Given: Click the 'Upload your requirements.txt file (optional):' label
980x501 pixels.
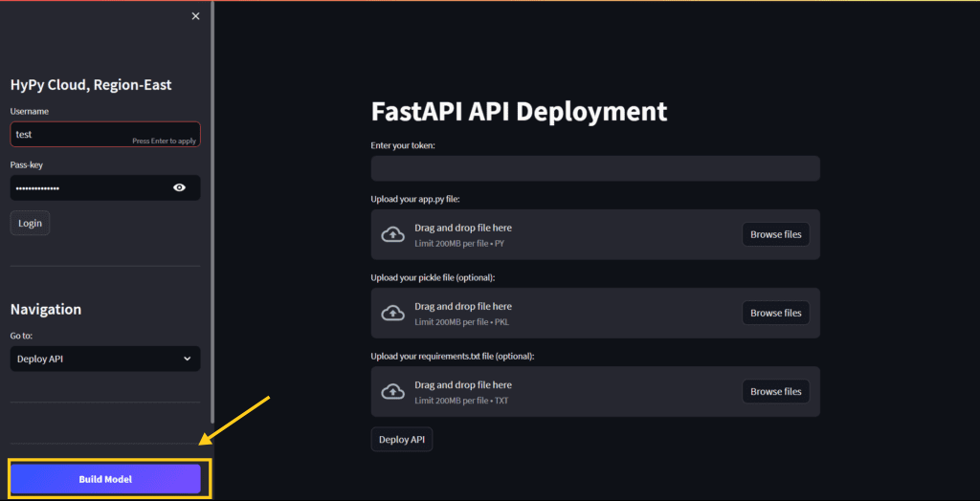Looking at the screenshot, I should point(453,356).
